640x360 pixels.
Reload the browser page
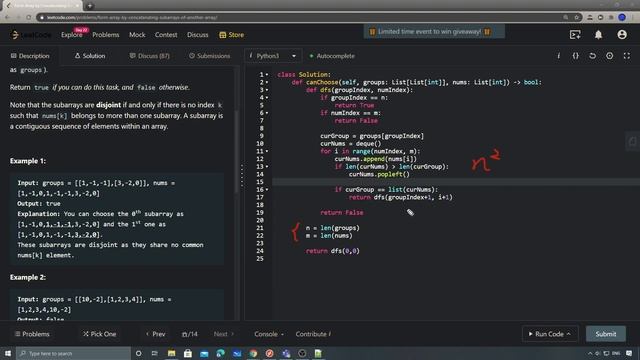click(29, 18)
